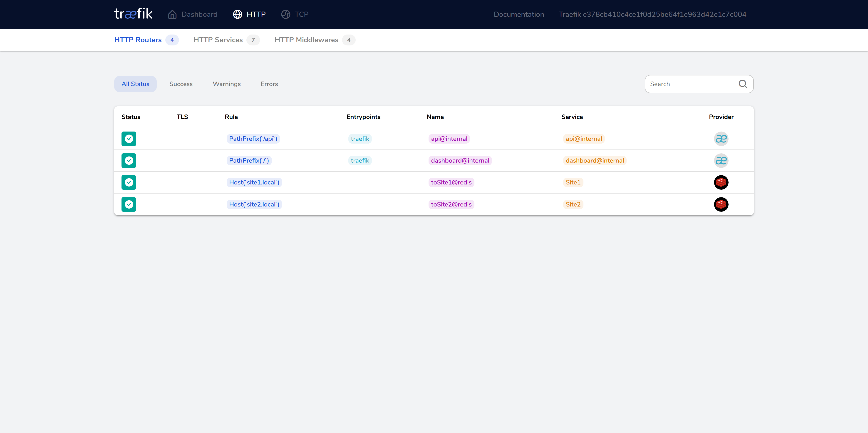Filter routers by Warnings status

226,84
